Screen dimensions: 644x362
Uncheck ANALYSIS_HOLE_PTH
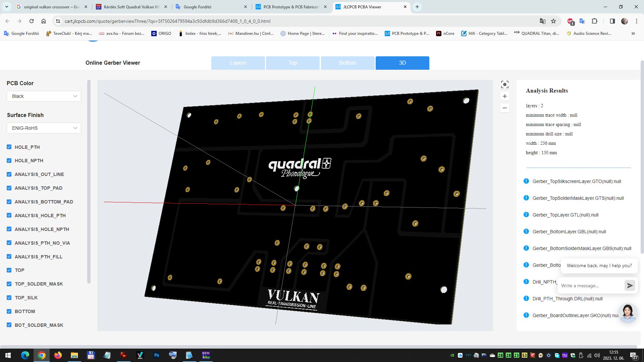[x=9, y=215]
